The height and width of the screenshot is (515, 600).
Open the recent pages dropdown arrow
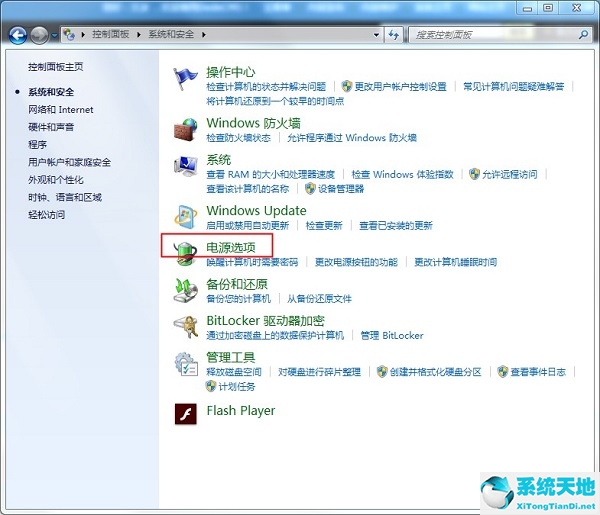tap(54, 36)
